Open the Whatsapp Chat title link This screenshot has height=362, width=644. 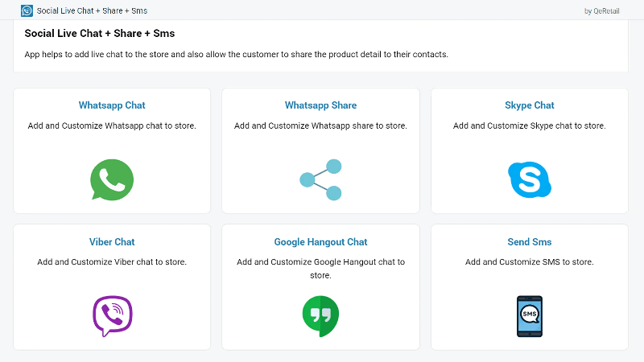tap(112, 105)
